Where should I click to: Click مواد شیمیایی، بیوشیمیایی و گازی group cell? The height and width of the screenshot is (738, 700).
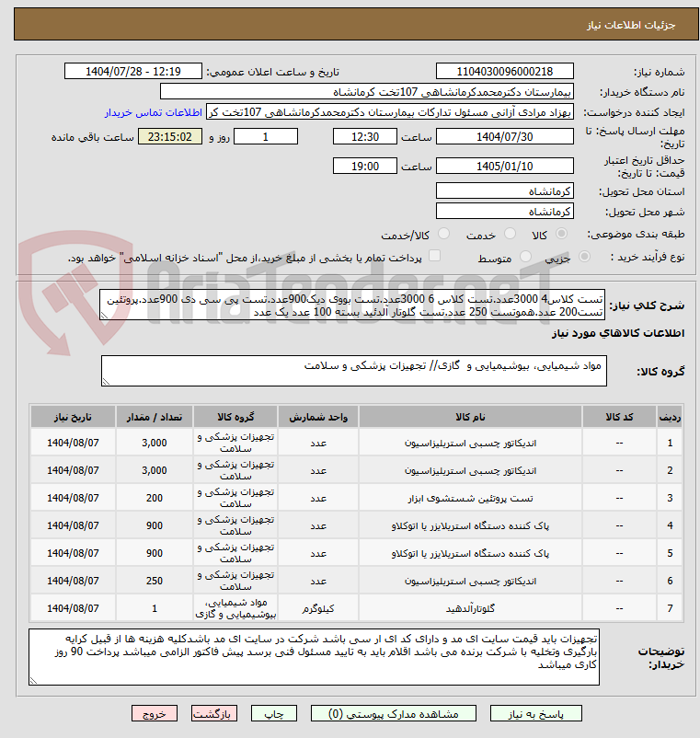point(235,608)
